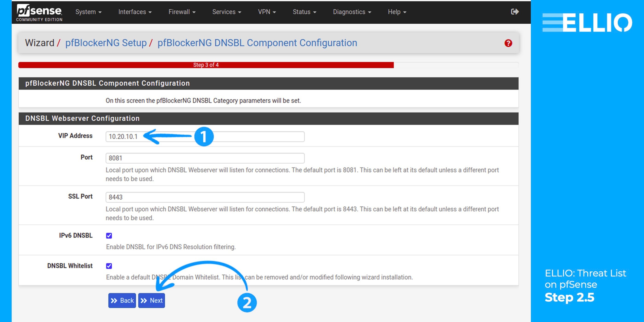Click the Wizard breadcrumb link

pyautogui.click(x=40, y=43)
